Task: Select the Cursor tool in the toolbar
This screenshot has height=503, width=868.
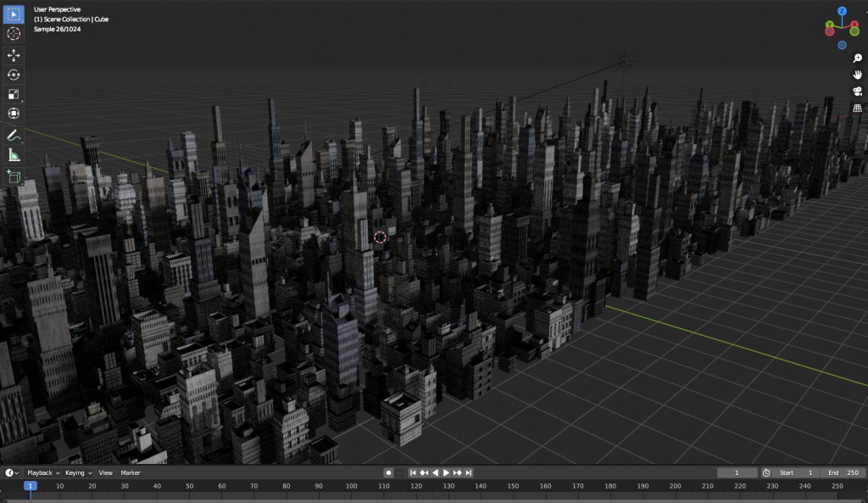Action: tap(14, 34)
